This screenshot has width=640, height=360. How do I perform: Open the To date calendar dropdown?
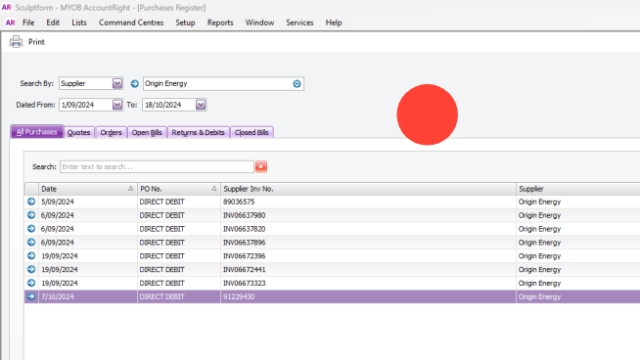click(200, 105)
